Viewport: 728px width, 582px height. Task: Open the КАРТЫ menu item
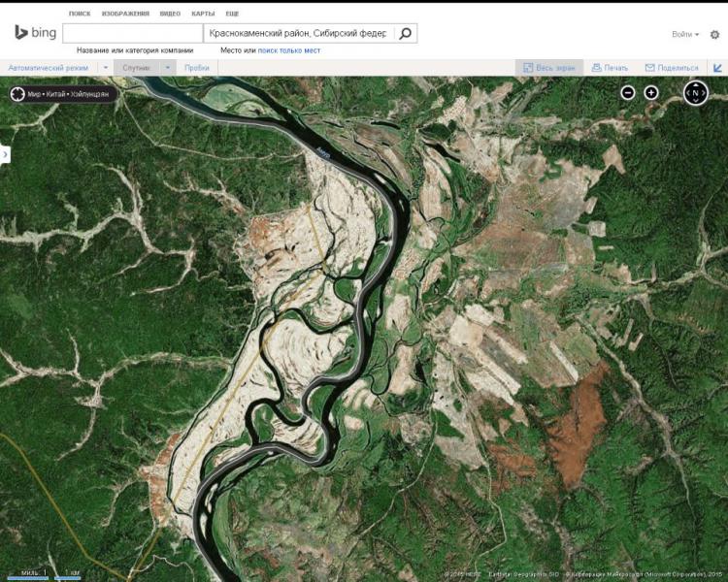pyautogui.click(x=203, y=14)
